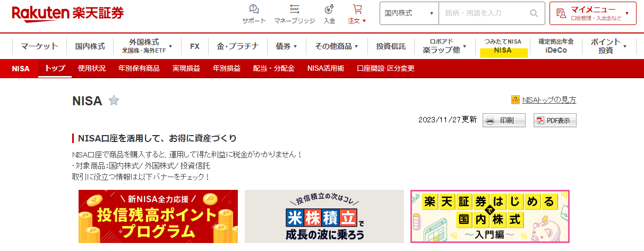Click the search magnifier icon

(x=534, y=13)
